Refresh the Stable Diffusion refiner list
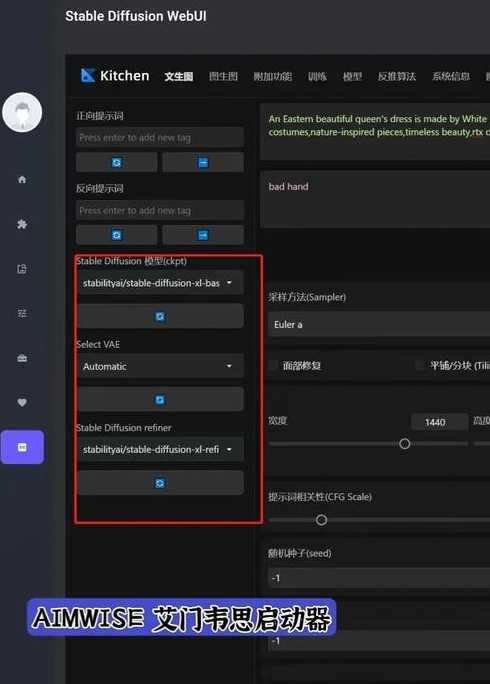 (x=160, y=483)
